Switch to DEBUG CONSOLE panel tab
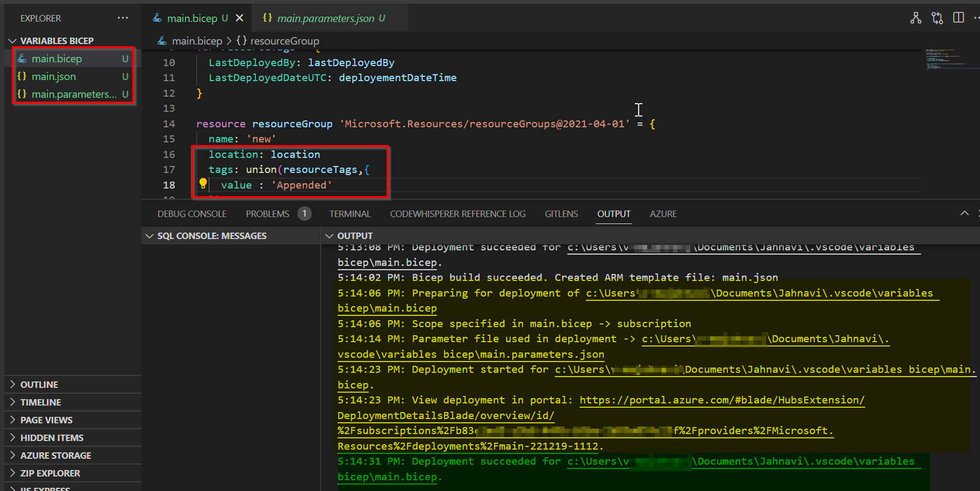 (x=192, y=214)
